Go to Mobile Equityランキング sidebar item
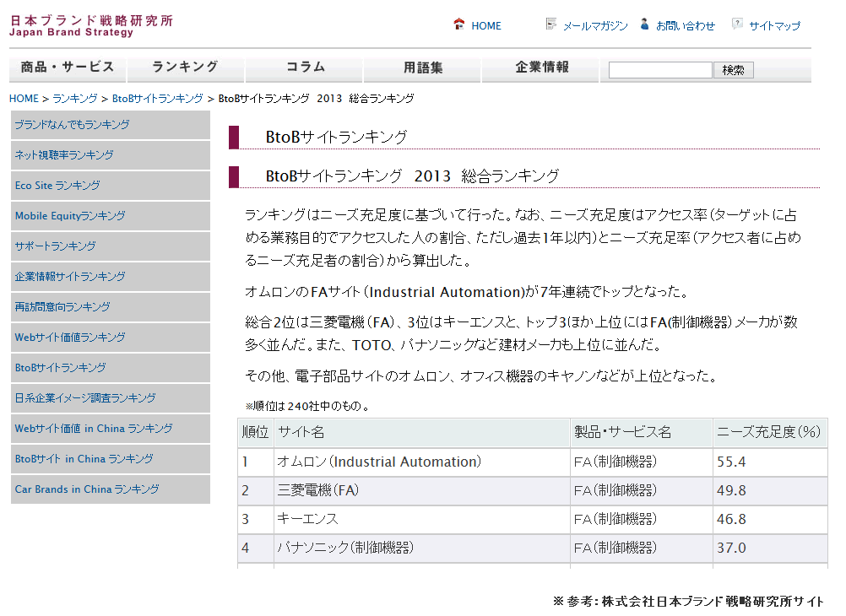 coord(70,216)
